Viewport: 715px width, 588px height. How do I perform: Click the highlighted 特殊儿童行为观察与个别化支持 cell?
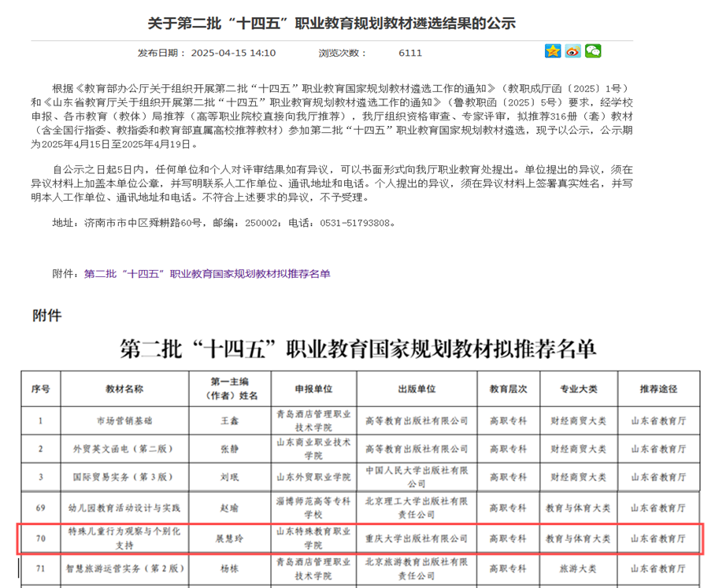point(124,538)
